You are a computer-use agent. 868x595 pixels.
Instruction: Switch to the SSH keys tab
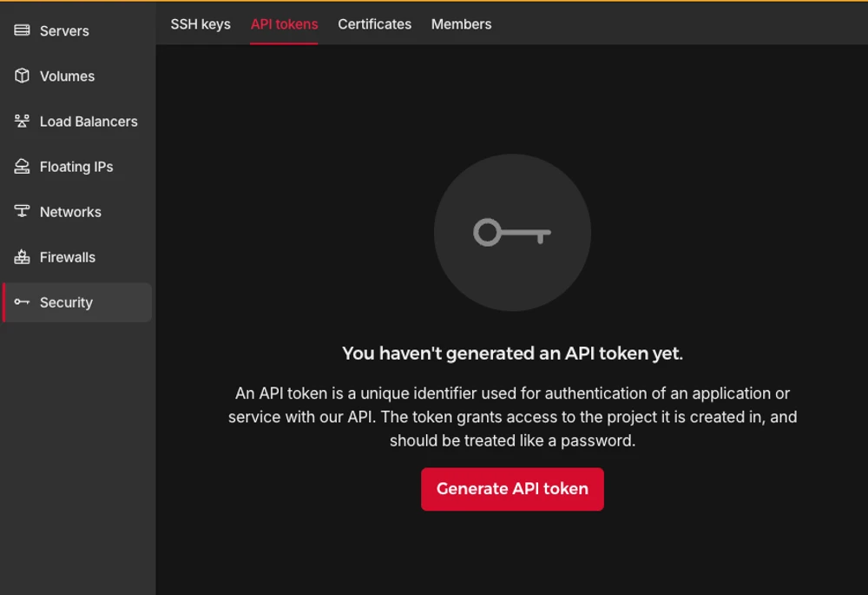coord(201,24)
